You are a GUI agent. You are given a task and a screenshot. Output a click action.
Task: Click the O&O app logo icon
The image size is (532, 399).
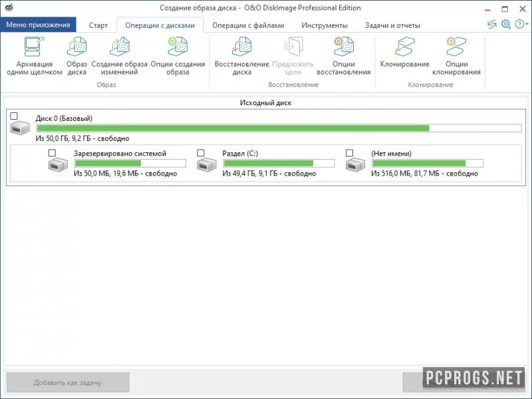9,7
